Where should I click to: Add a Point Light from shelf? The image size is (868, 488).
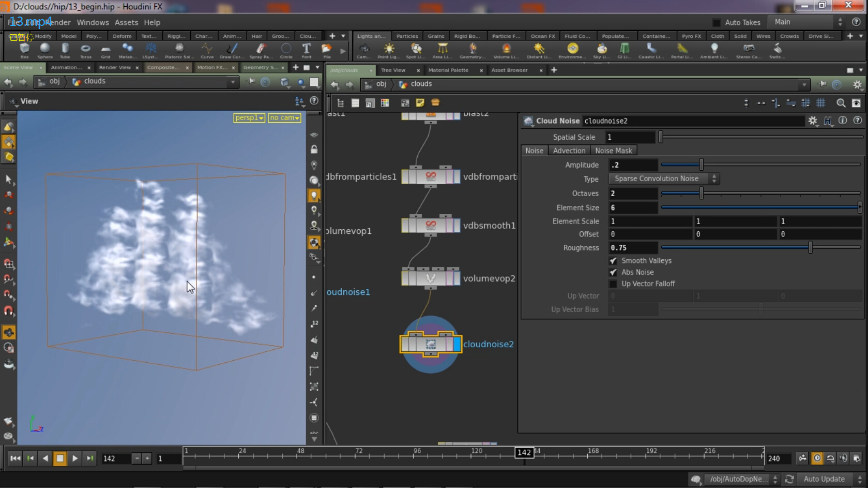coord(389,50)
